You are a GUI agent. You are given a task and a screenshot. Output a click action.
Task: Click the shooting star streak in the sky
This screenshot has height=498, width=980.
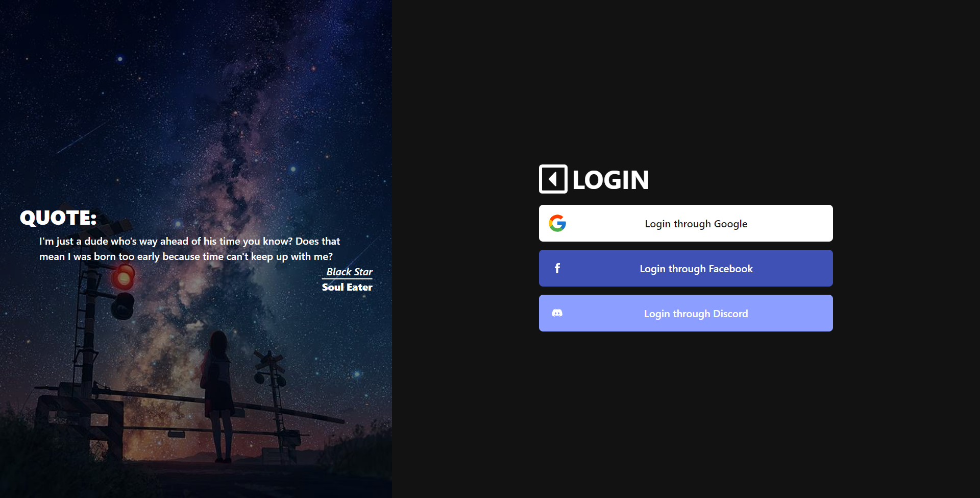[x=82, y=137]
